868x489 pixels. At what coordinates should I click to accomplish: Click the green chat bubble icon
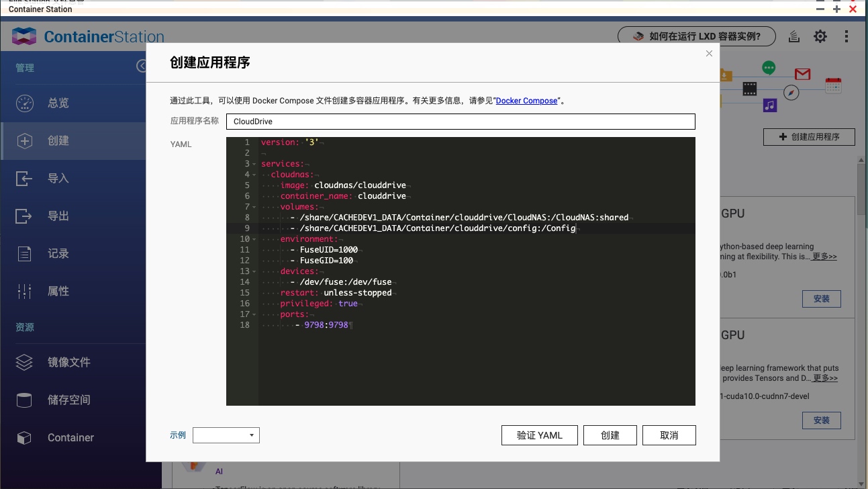click(769, 68)
